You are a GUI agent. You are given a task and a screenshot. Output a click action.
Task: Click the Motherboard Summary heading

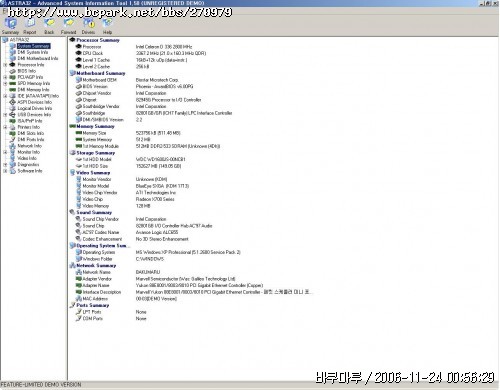click(x=101, y=73)
